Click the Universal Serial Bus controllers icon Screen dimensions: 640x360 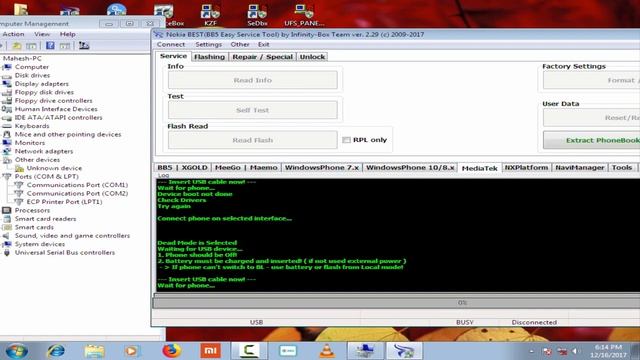tap(7, 253)
